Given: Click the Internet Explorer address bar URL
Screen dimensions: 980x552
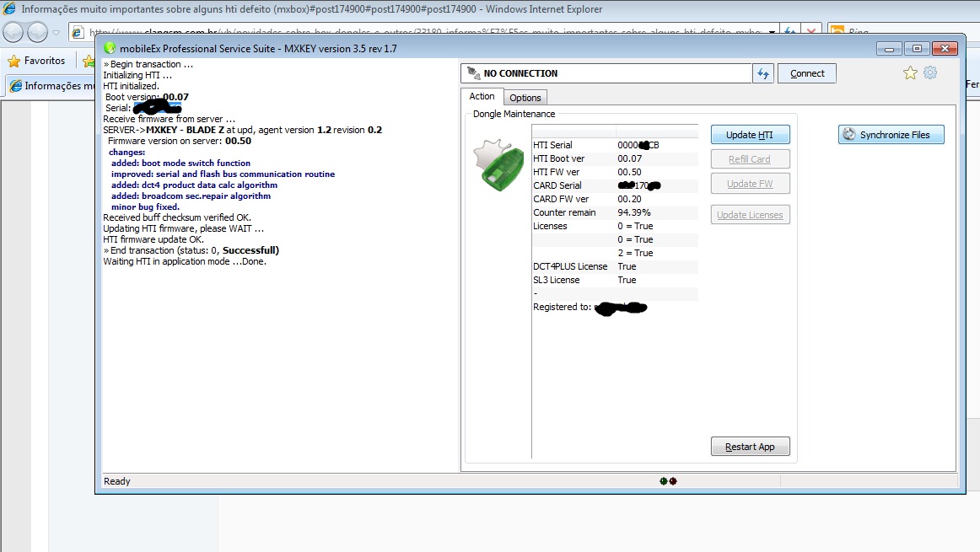Looking at the screenshot, I should [425, 33].
